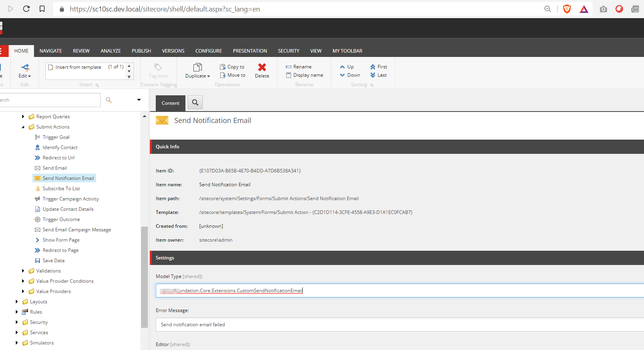Select Trigger Outcome item
The height and width of the screenshot is (350, 644).
(x=57, y=219)
